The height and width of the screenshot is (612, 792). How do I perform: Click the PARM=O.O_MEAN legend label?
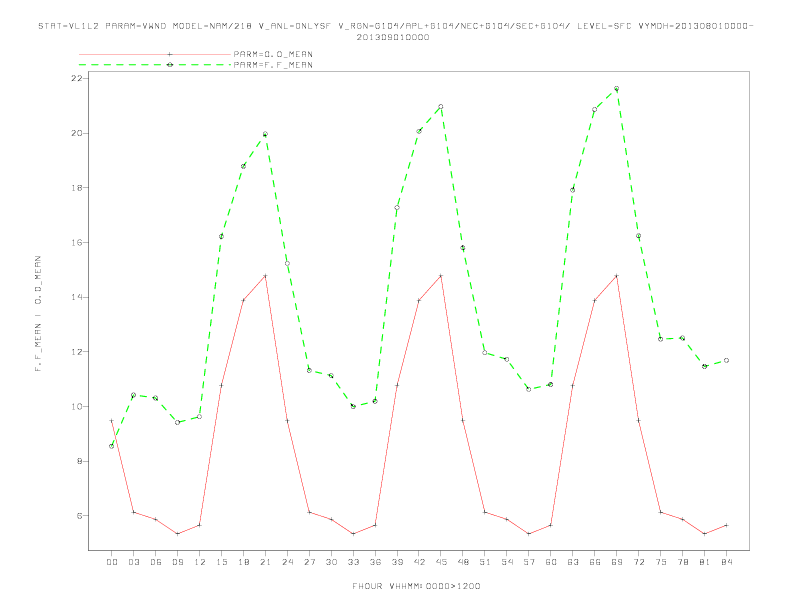[273, 54]
